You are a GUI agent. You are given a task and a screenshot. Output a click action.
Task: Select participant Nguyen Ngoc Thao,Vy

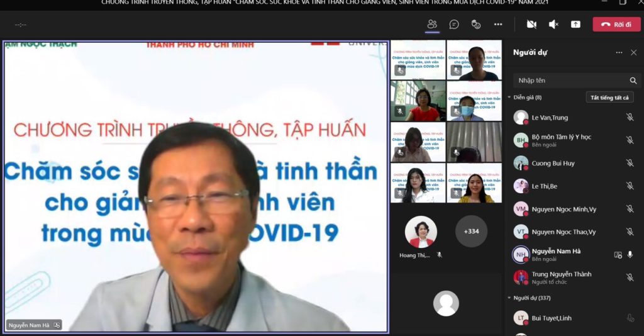(x=575, y=232)
